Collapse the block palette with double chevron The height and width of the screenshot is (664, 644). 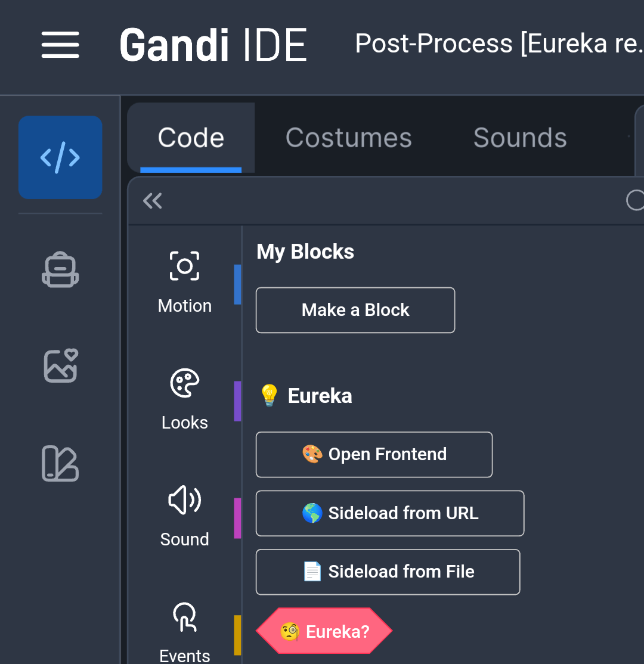tap(153, 201)
